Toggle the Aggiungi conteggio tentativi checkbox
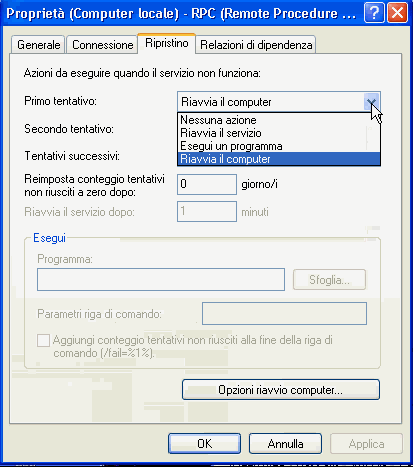Viewport: 413px width, 467px height. click(x=43, y=341)
